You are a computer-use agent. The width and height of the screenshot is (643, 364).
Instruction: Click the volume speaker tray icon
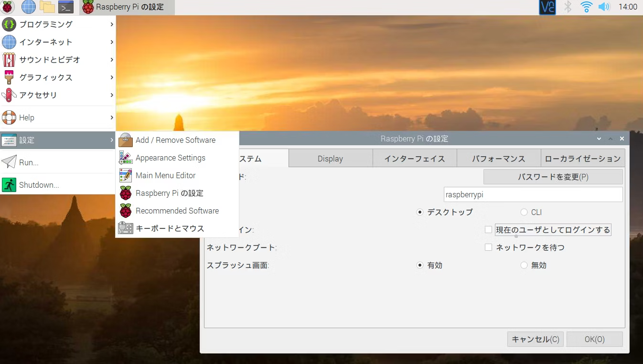click(x=604, y=7)
